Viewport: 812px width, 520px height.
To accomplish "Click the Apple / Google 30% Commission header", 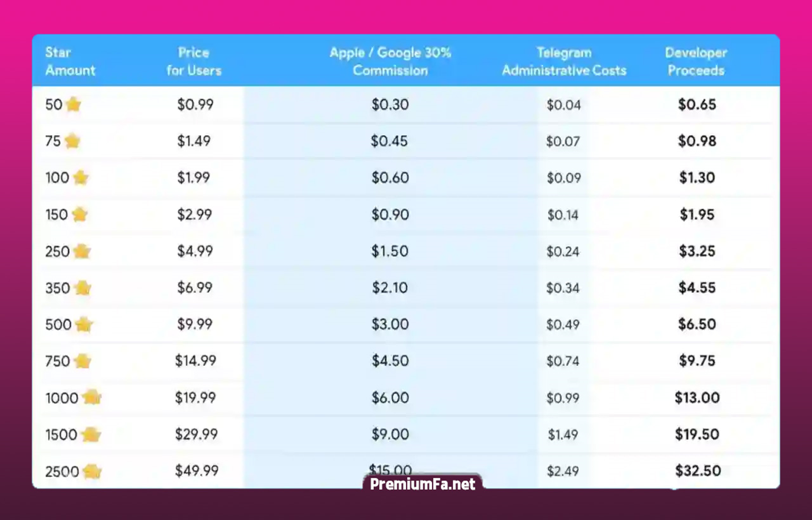I will tap(390, 61).
